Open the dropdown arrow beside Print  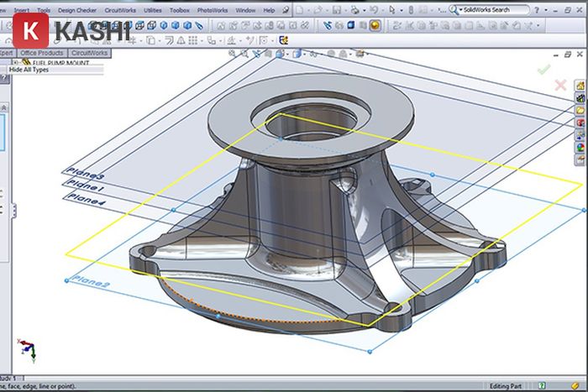[364, 11]
